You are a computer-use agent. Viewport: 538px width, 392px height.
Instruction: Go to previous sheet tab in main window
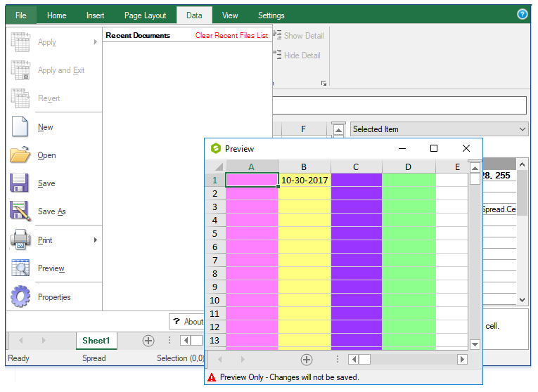[21, 340]
